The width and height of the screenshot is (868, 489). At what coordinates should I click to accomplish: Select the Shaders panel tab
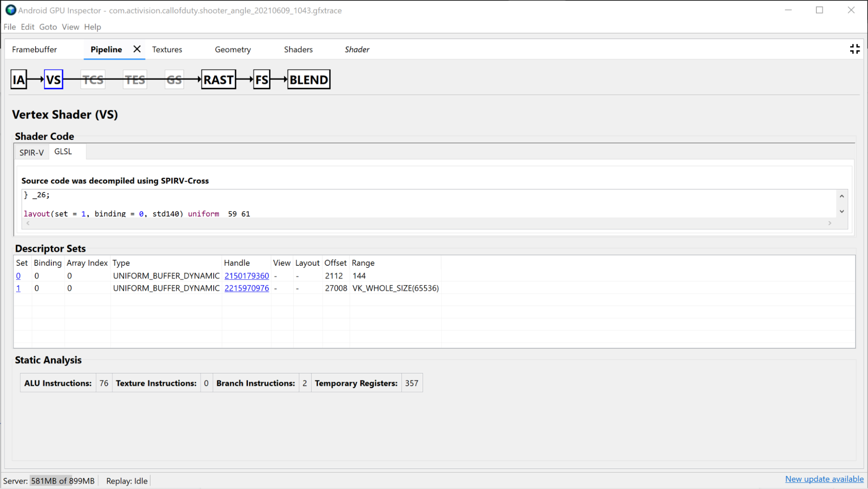(x=298, y=49)
